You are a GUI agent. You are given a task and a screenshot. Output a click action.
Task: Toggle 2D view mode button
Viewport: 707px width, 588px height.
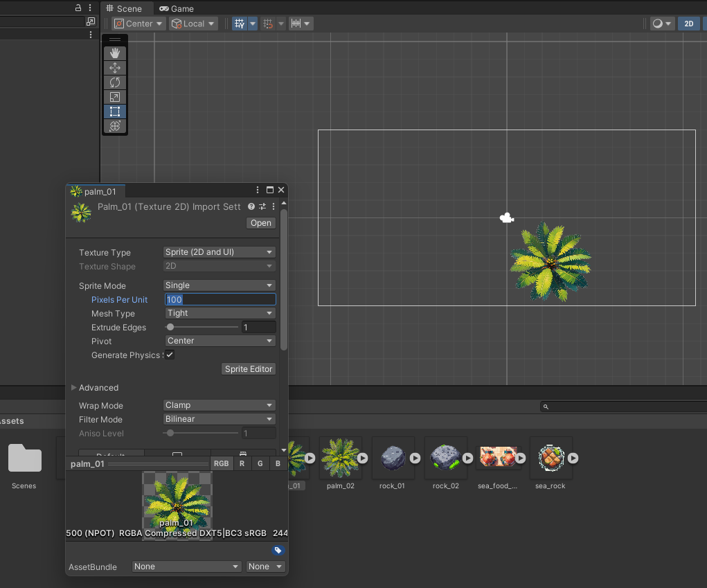688,24
